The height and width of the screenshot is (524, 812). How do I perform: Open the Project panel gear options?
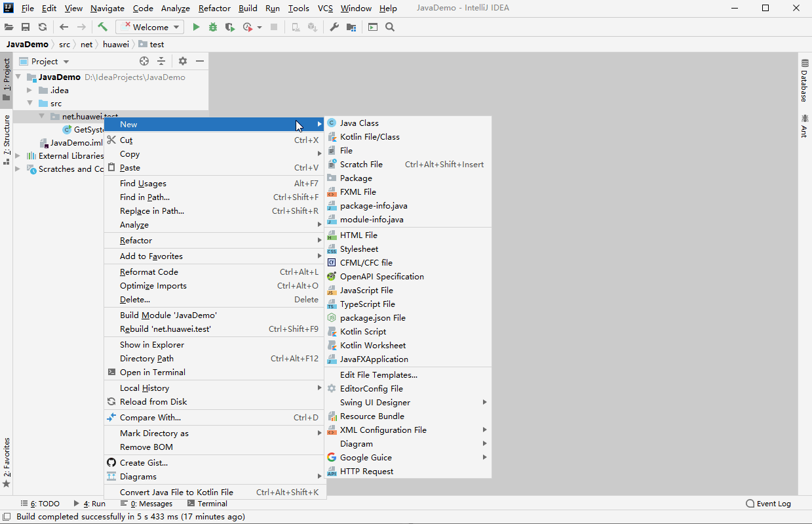(183, 61)
